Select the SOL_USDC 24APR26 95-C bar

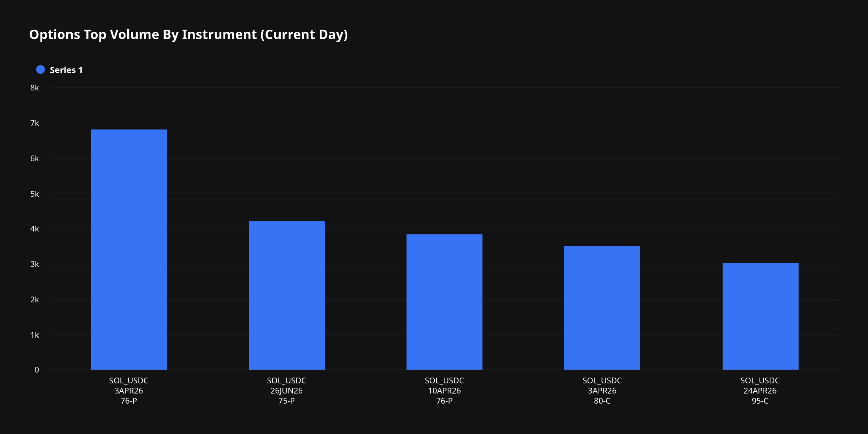(760, 316)
